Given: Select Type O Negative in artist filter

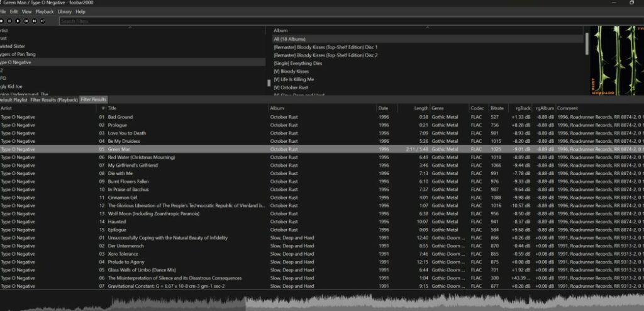Looking at the screenshot, I should [133, 62].
